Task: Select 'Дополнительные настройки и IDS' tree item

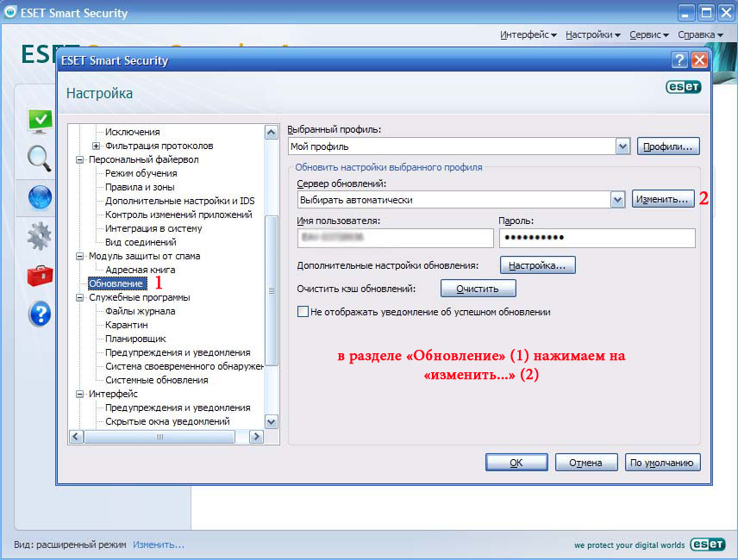Action: click(x=180, y=202)
